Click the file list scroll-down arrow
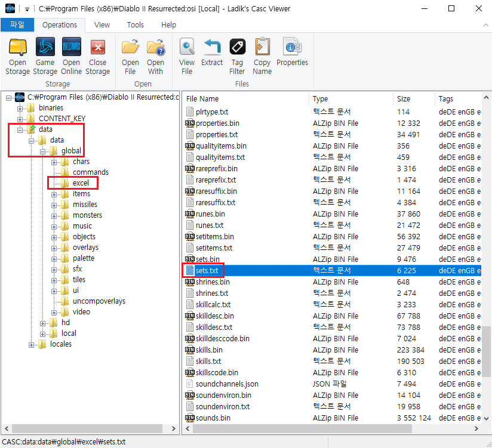 [x=486, y=419]
